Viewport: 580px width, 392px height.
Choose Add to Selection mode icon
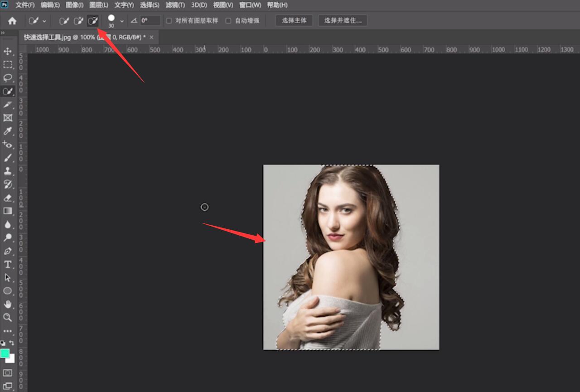coord(78,21)
